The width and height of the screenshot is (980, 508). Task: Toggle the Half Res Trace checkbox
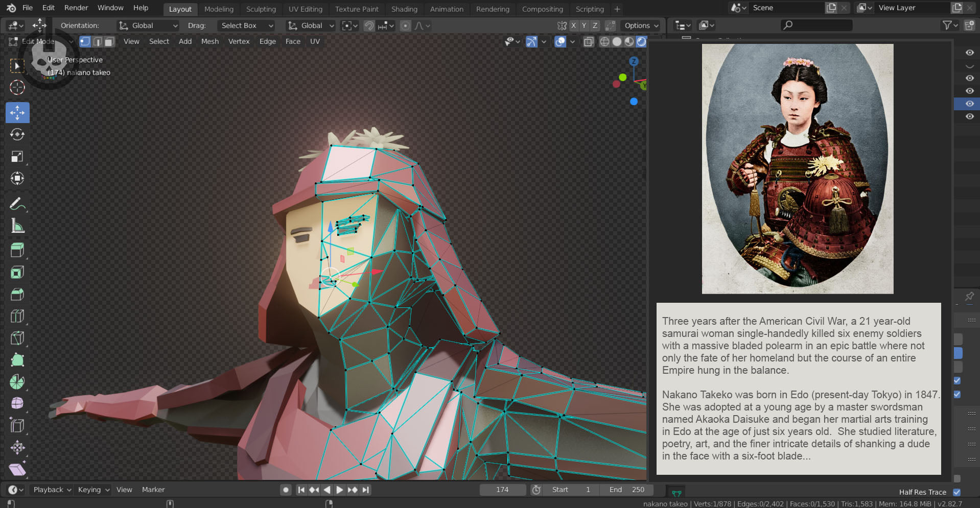pyautogui.click(x=956, y=492)
